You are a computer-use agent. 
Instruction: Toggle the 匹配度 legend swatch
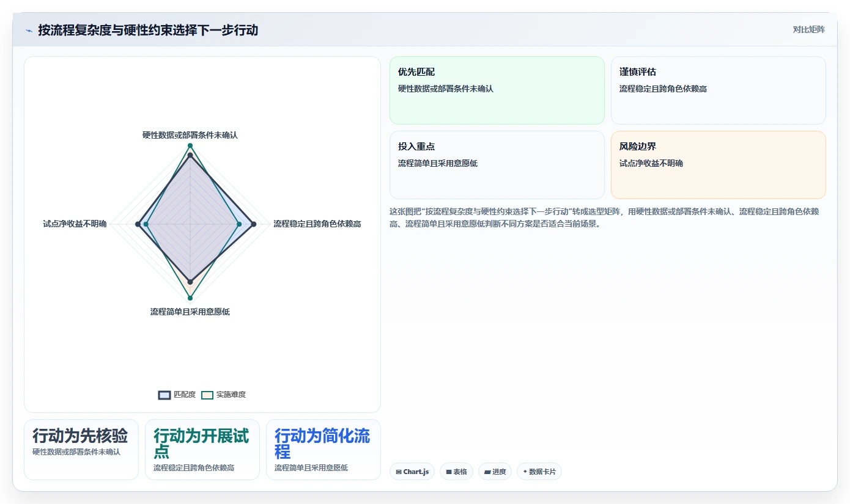tap(164, 395)
